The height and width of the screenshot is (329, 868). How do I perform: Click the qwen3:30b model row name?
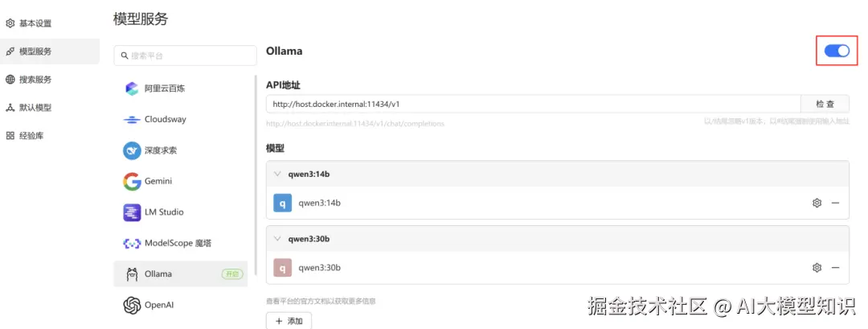click(319, 268)
